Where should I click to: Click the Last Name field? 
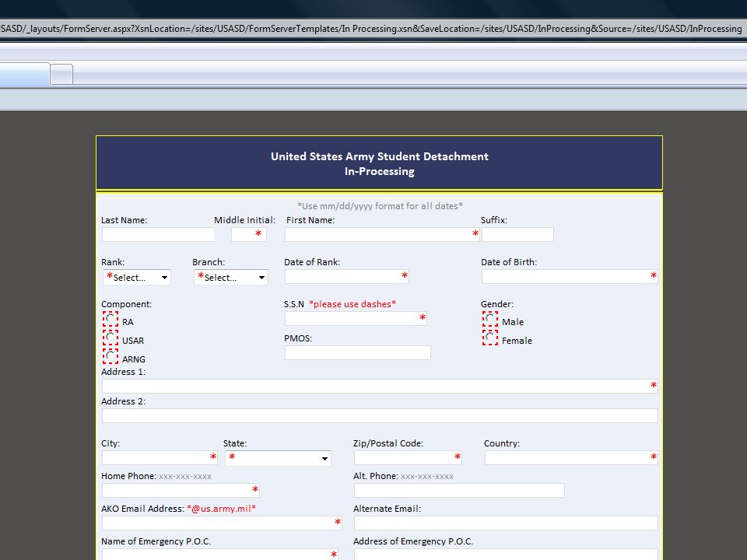pos(158,234)
